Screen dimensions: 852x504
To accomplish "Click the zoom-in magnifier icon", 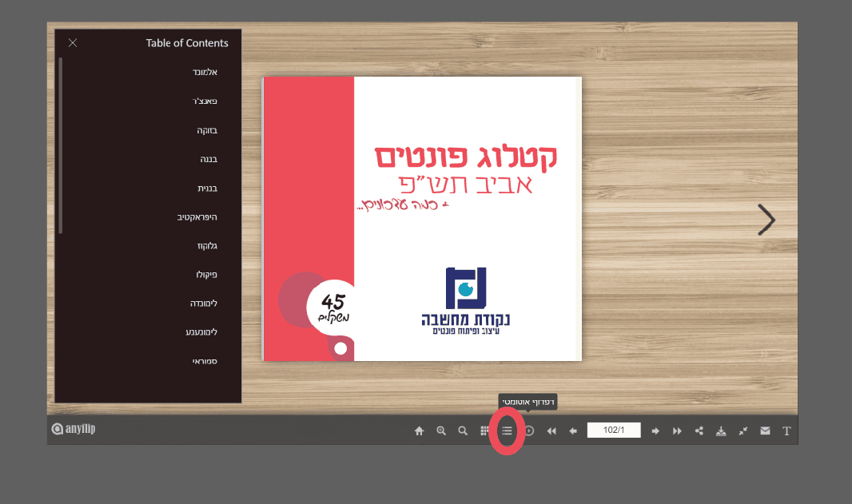I will [x=441, y=431].
